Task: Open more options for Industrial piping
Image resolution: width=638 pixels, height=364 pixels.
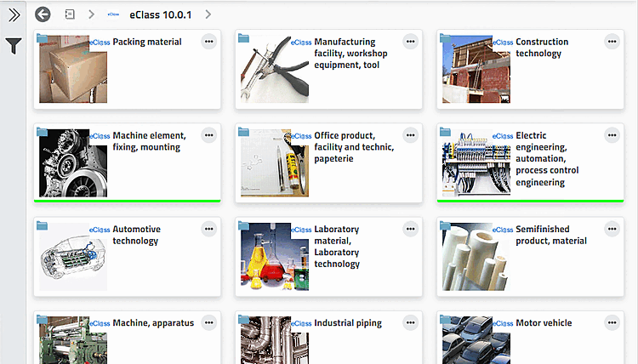Action: [411, 323]
